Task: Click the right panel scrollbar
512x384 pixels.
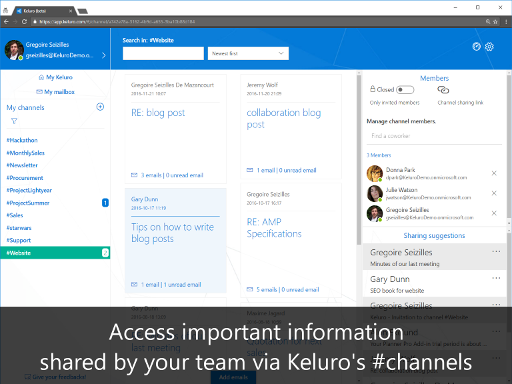Action: pos(509,147)
